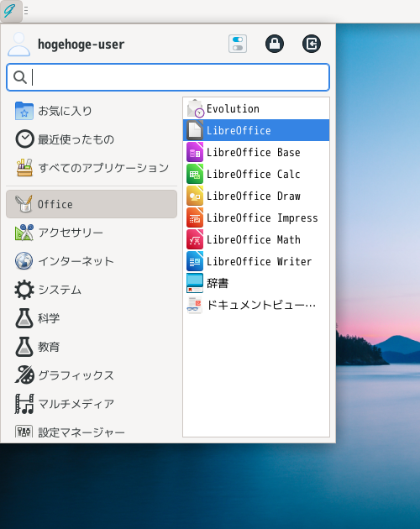Viewport: 420px width, 529px height.
Task: Open LibreOffice Draw application
Action: pos(256,196)
